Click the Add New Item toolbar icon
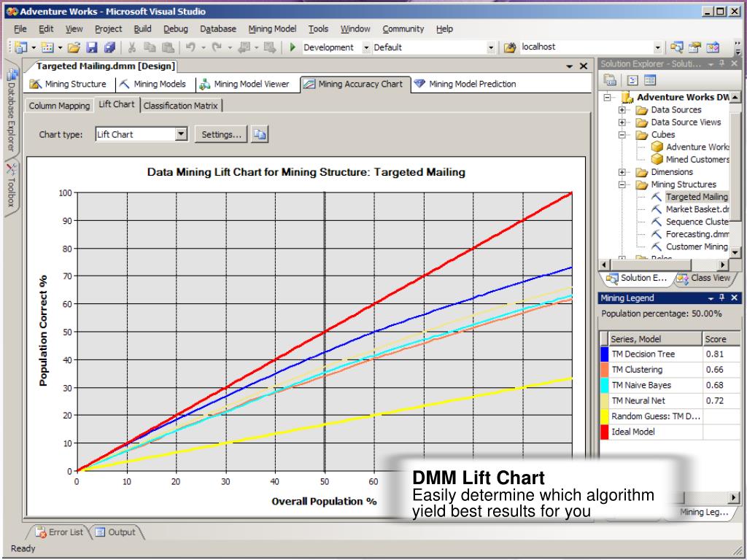Screen dimensions: 747x560 coord(47,47)
